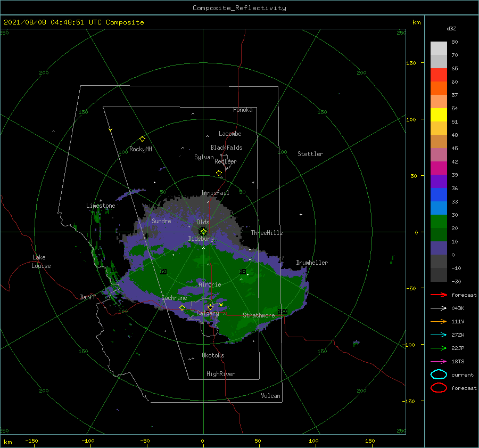Click the 39 dBZ purple color swatch
This screenshot has height=448, width=479.
click(x=439, y=181)
